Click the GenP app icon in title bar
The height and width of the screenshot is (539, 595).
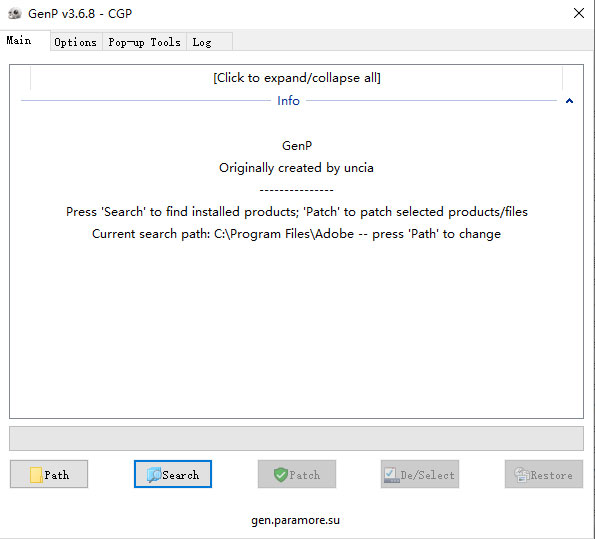coord(15,14)
